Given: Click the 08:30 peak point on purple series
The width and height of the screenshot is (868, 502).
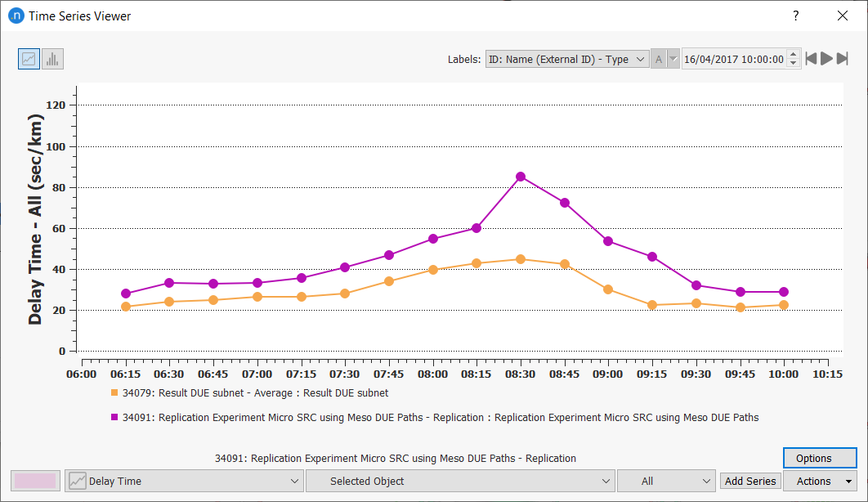Looking at the screenshot, I should [x=520, y=177].
